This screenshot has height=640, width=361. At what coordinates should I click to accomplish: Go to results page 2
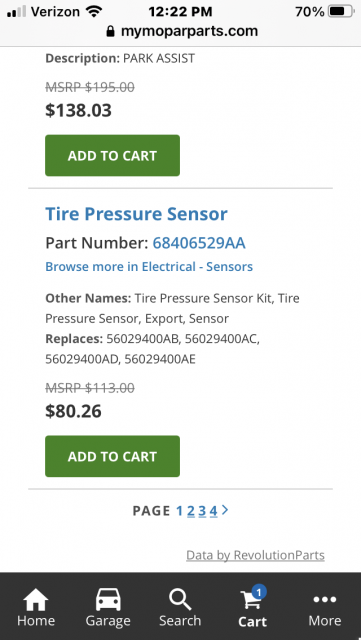(191, 511)
